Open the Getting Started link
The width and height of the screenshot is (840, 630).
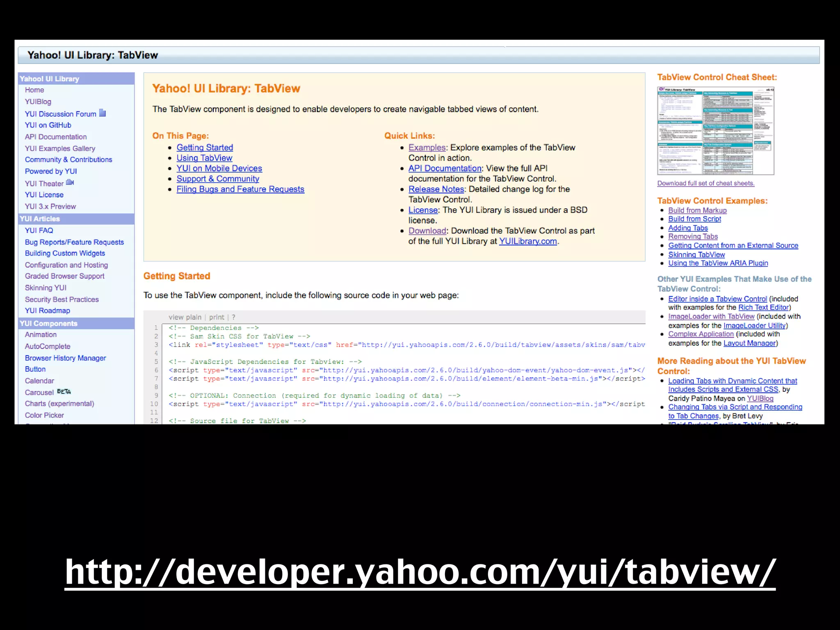pyautogui.click(x=205, y=148)
